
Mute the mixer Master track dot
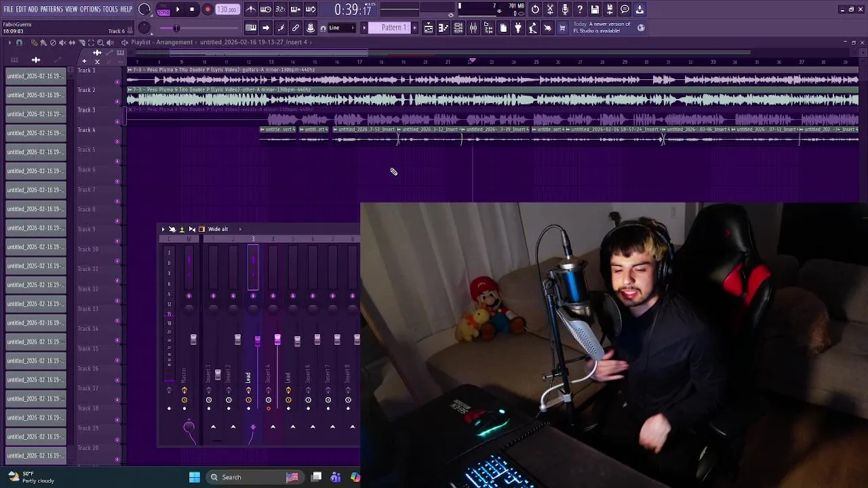[x=189, y=296]
